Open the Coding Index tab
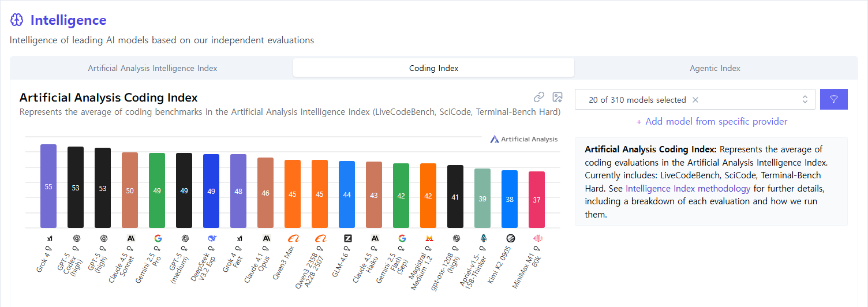The image size is (868, 307). [x=433, y=68]
